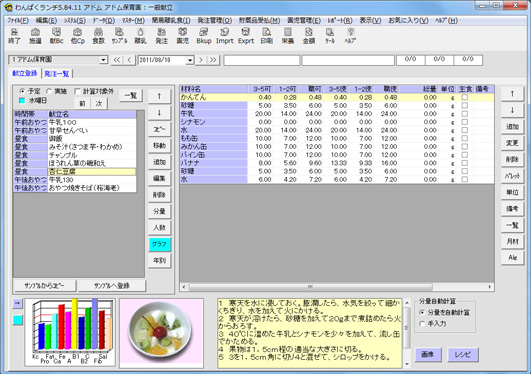Select the 献Bc toolbar icon
Image resolution: width=531 pixels, height=374 pixels.
coord(56,36)
